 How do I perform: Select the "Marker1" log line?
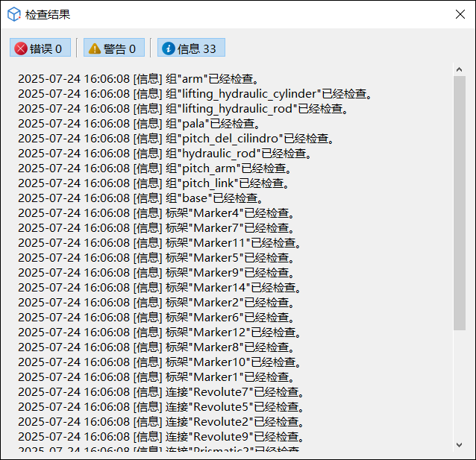point(155,377)
